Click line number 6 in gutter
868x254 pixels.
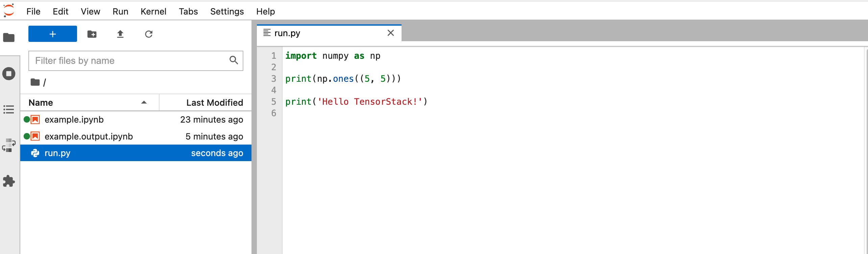(x=274, y=113)
